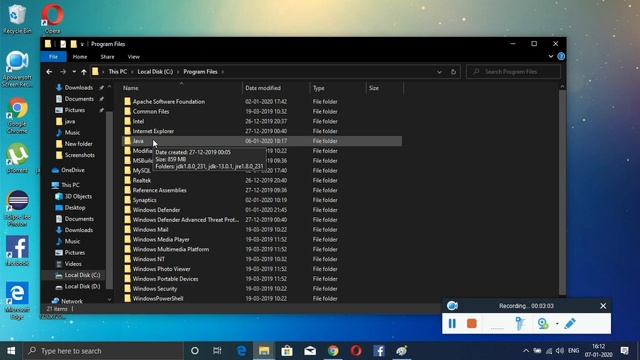Go forward with the Explorer forward arrow
The height and width of the screenshot is (360, 640).
click(63, 72)
